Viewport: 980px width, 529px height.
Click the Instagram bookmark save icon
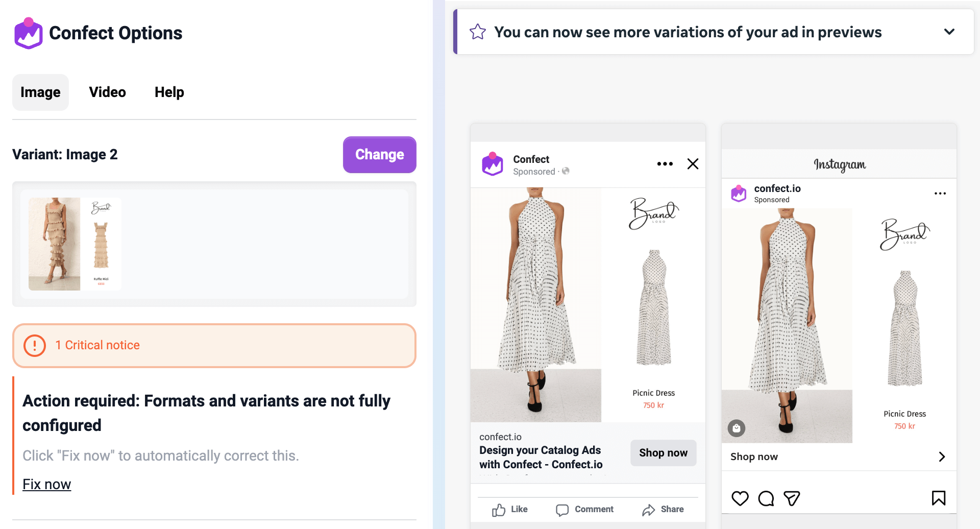coord(938,498)
